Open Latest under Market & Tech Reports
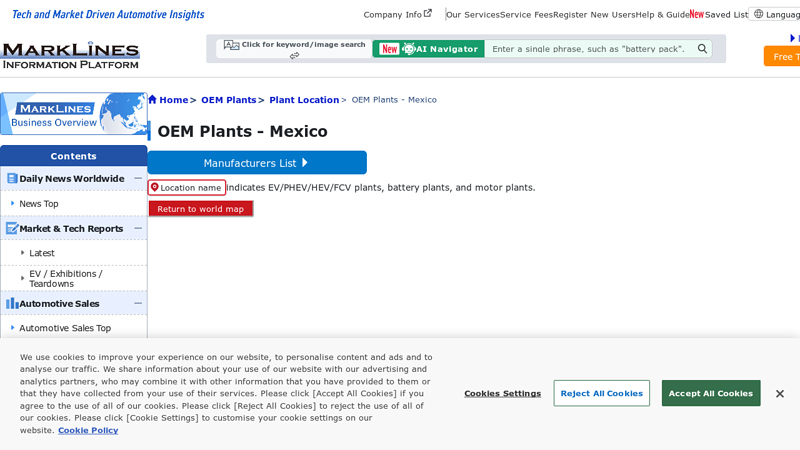Viewport: 800px width, 450px height. (x=42, y=253)
